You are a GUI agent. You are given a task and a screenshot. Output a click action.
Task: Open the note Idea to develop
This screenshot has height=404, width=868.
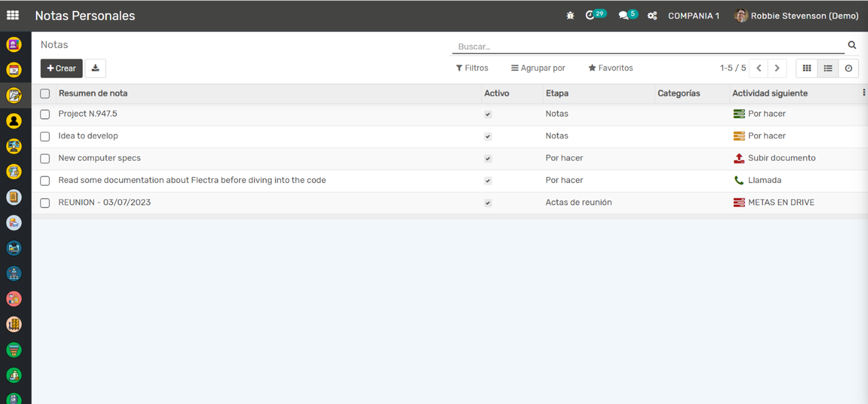coord(88,136)
